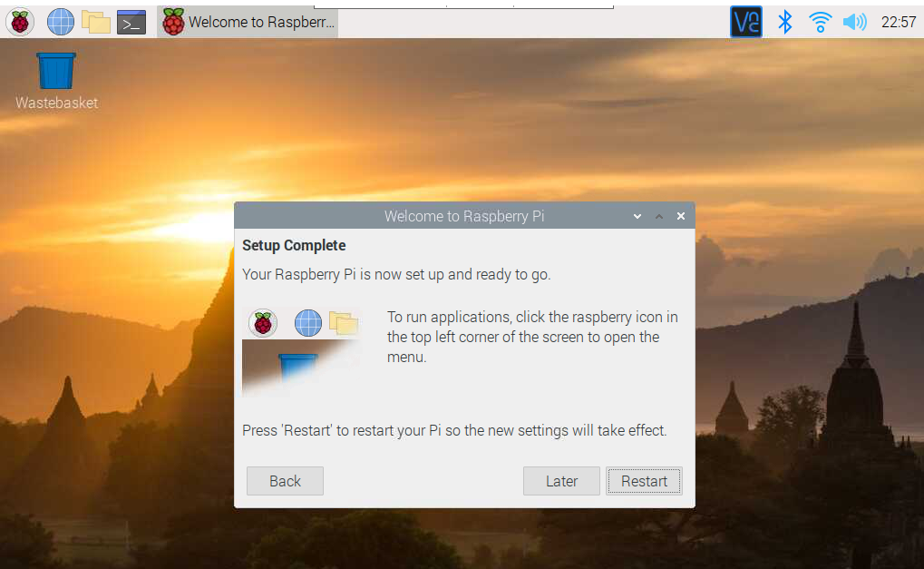The height and width of the screenshot is (569, 924).
Task: Open a Terminal window from the taskbar
Action: pyautogui.click(x=131, y=21)
